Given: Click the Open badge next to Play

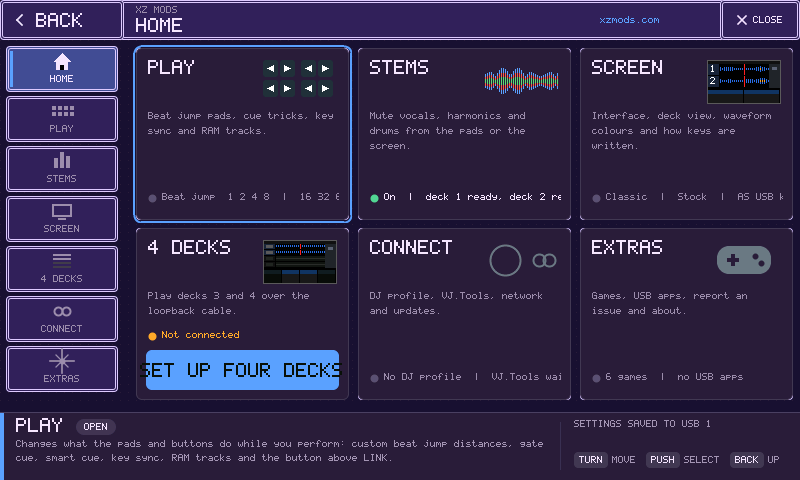Looking at the screenshot, I should point(95,426).
